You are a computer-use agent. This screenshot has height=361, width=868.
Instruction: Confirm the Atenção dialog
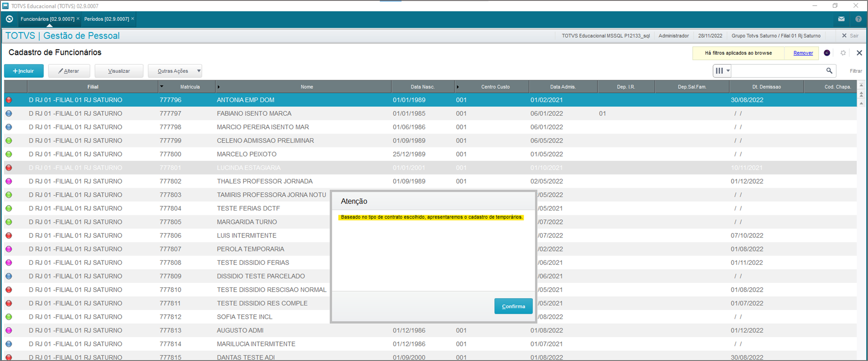click(x=513, y=306)
